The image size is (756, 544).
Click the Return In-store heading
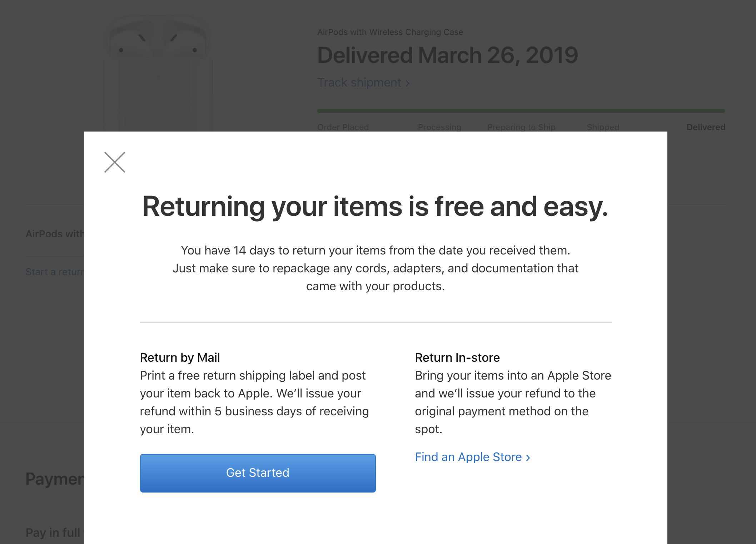457,357
